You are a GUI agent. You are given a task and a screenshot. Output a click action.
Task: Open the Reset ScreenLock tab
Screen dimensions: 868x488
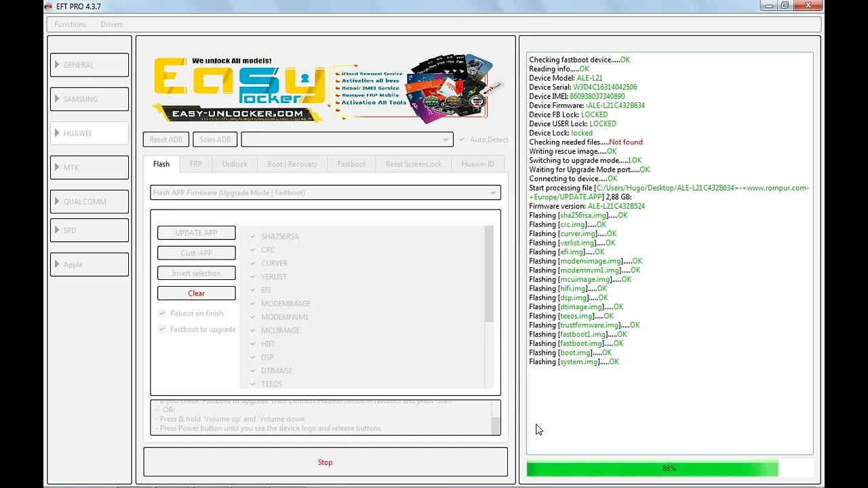coord(414,164)
